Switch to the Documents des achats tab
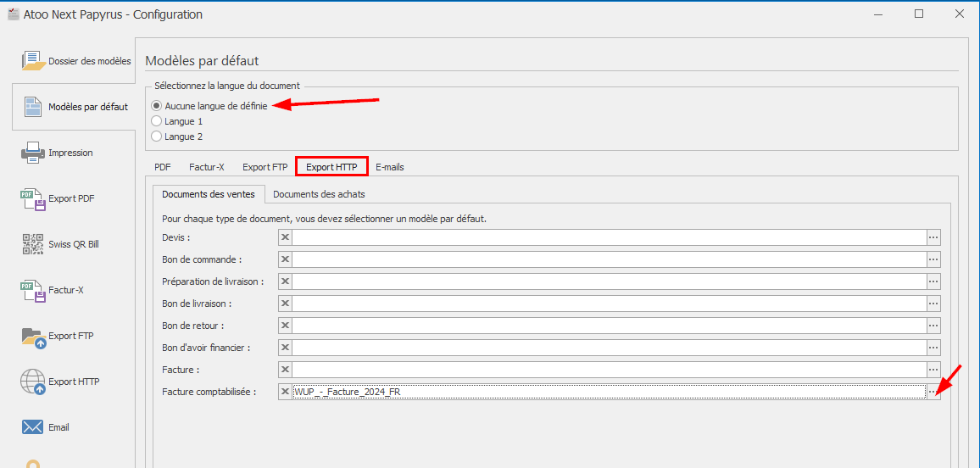Screen dimensions: 980x468 click(x=319, y=194)
